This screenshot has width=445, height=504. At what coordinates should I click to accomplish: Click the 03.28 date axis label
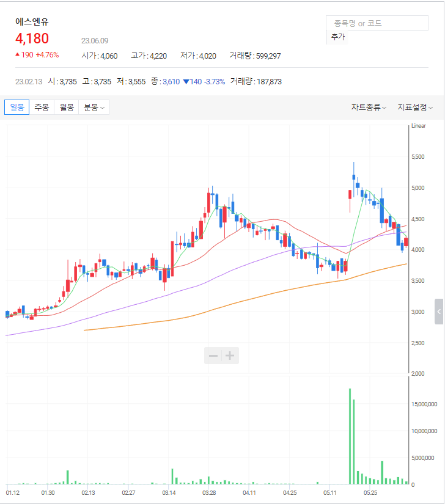tap(209, 493)
